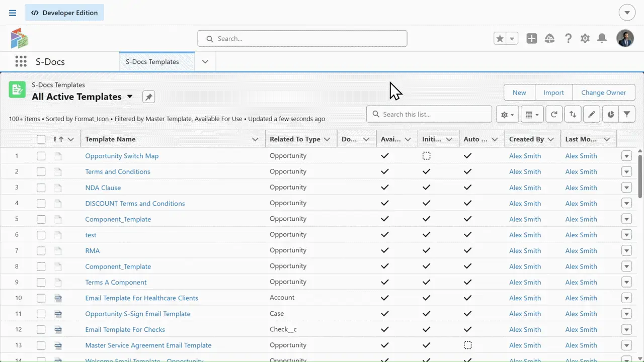Open row actions dropdown for Terms and Conditions
The height and width of the screenshot is (362, 644).
coord(626,172)
